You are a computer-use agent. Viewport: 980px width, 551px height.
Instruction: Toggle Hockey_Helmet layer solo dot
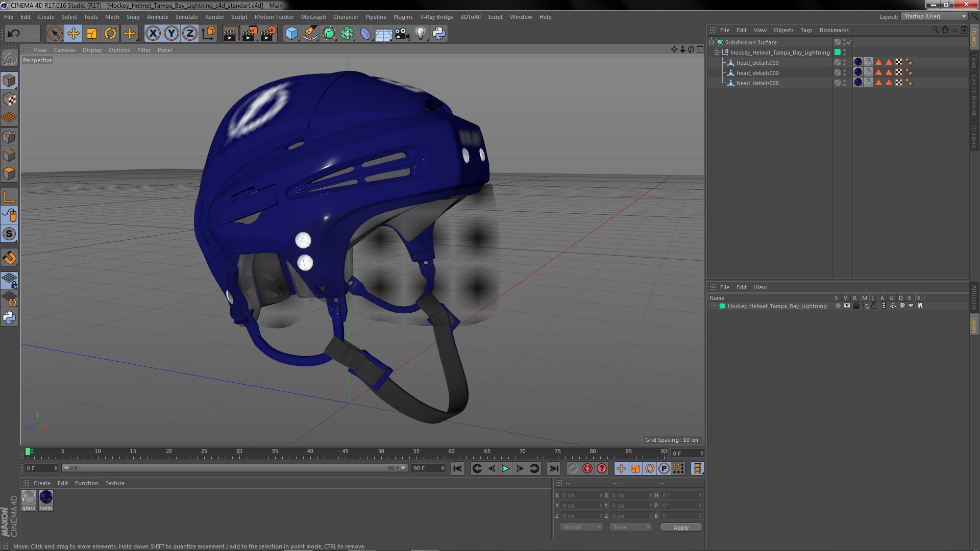838,306
